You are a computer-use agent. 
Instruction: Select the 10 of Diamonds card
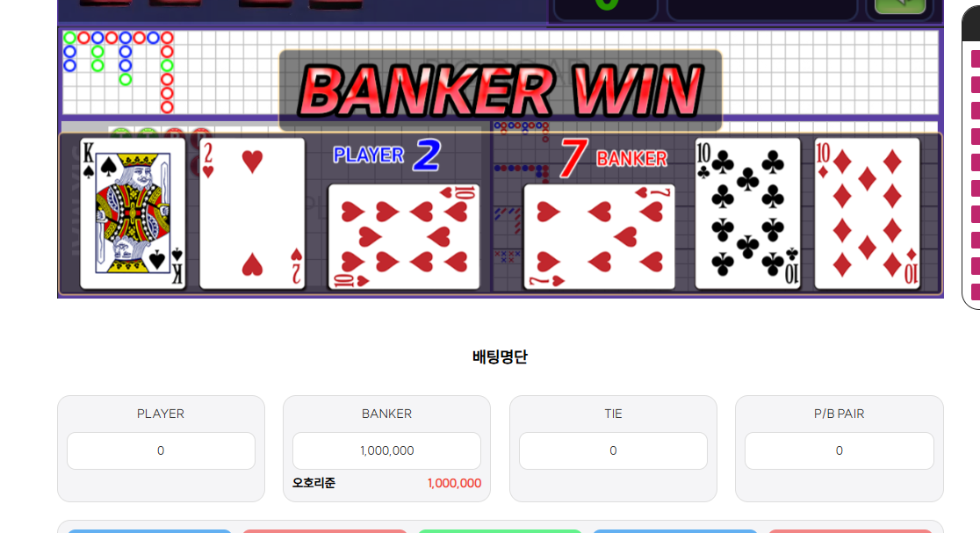(x=867, y=213)
